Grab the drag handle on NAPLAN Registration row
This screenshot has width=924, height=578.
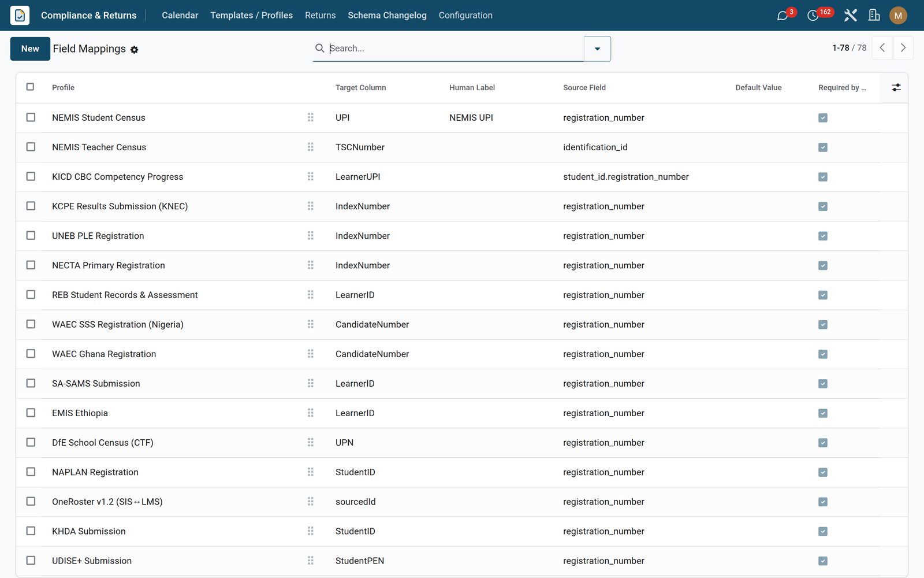point(311,472)
